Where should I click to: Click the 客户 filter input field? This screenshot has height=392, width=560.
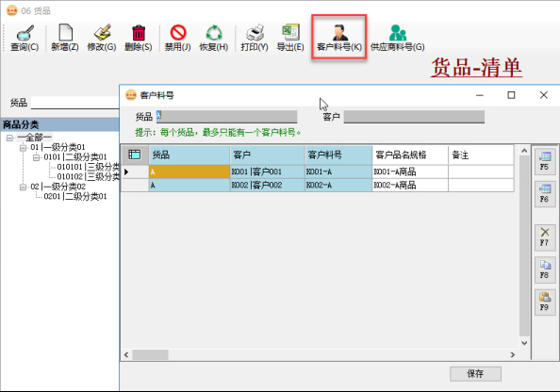414,117
